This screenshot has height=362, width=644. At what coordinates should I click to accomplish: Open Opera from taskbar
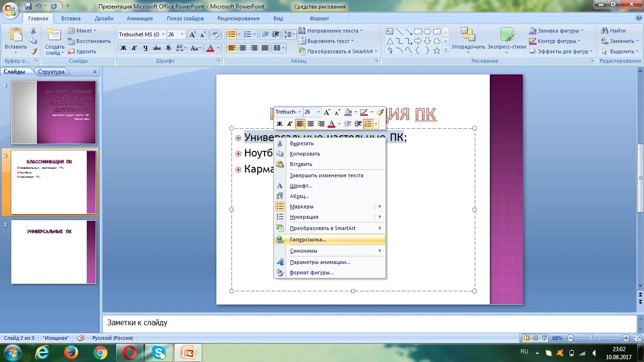[x=130, y=352]
